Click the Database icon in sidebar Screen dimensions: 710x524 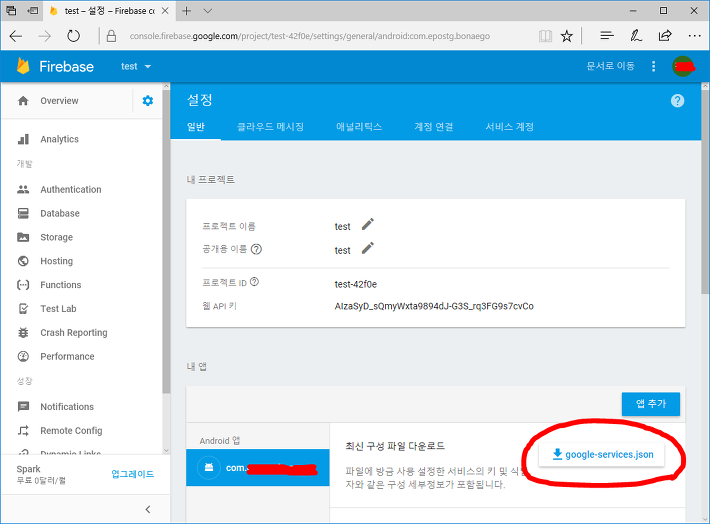[23, 213]
